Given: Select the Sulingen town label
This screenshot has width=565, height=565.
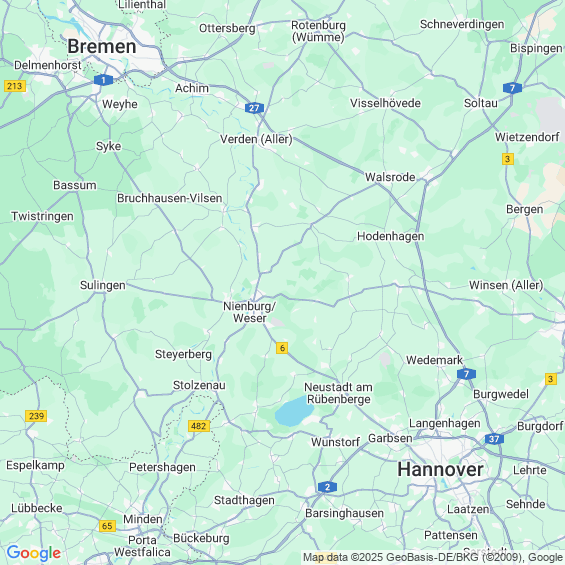Looking at the screenshot, I should tap(103, 285).
